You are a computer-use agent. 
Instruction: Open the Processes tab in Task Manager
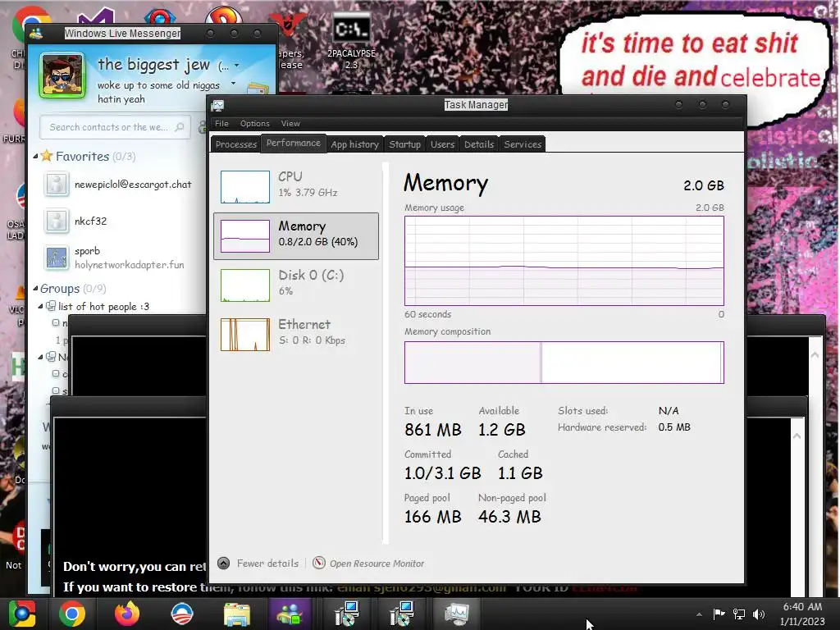tap(235, 144)
